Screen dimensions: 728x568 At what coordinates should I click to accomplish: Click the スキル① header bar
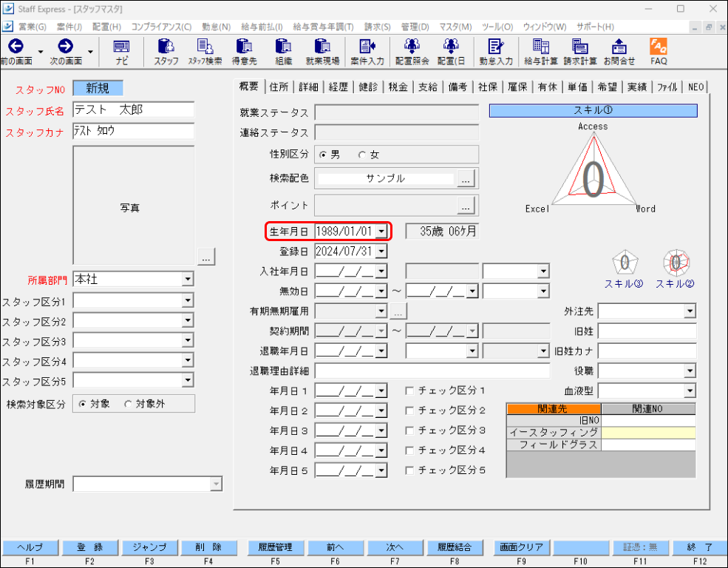593,110
